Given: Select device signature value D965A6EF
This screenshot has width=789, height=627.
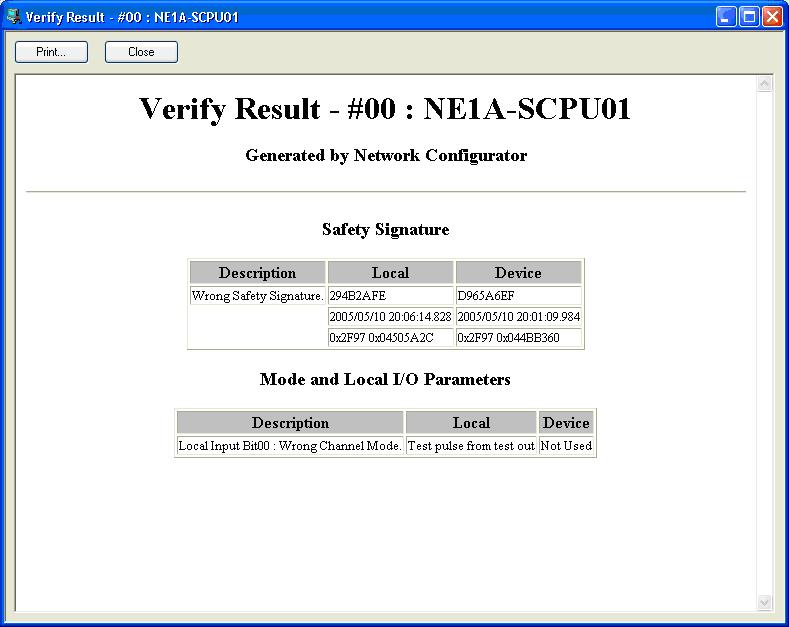Looking at the screenshot, I should pos(518,296).
